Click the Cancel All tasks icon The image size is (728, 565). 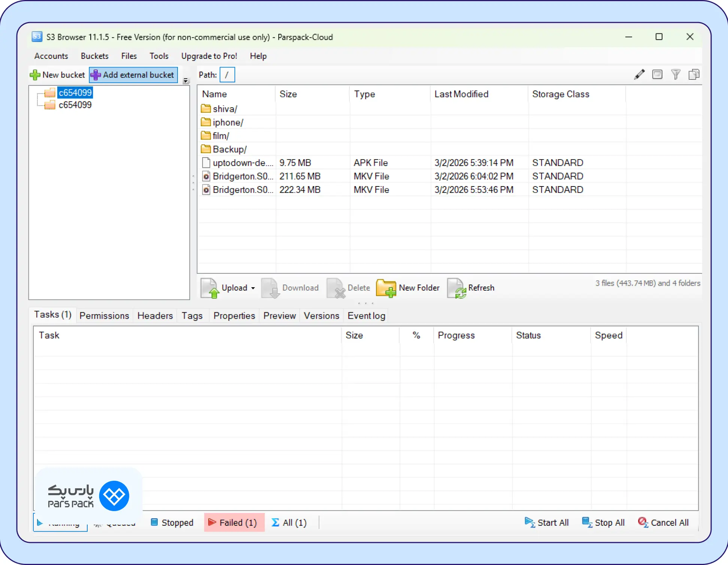pyautogui.click(x=643, y=522)
